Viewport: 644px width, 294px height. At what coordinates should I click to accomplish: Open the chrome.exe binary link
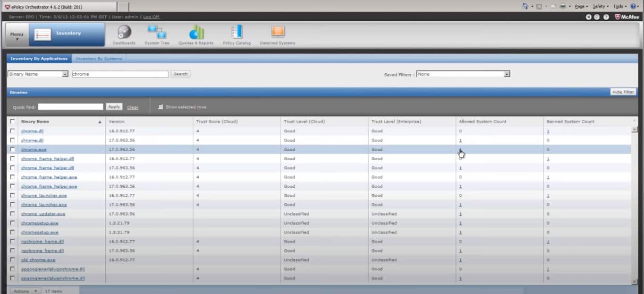click(34, 149)
